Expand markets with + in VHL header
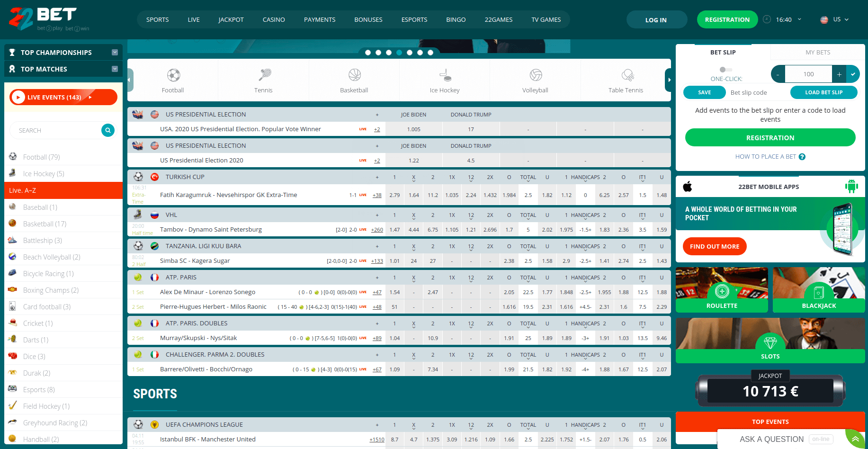This screenshot has height=449, width=868. coord(377,215)
